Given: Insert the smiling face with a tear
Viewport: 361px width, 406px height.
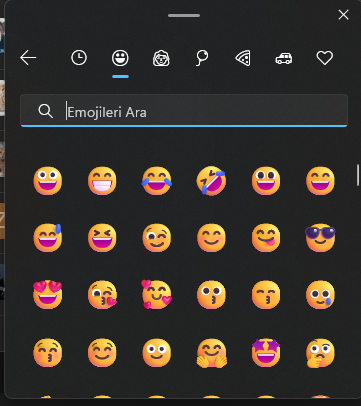Looking at the screenshot, I should click(x=320, y=294).
